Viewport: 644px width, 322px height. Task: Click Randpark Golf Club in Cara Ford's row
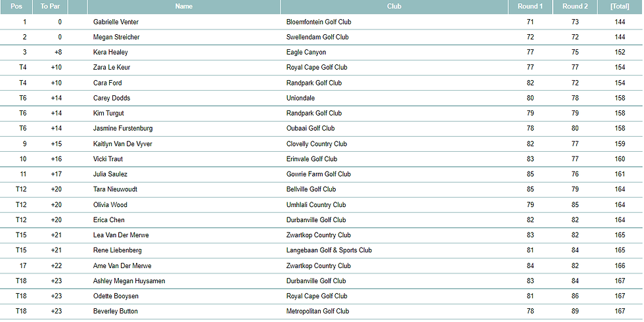click(314, 83)
